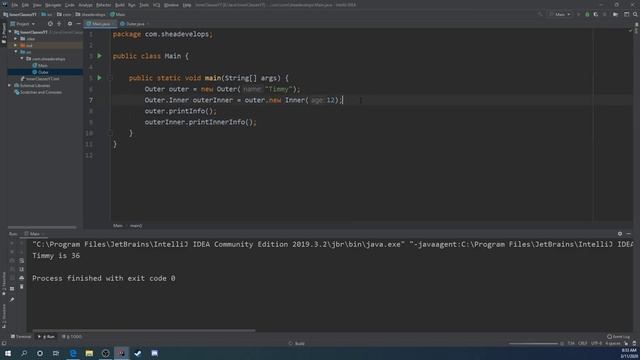The image size is (640, 360).
Task: Toggle tool window bars button at bottom-left corner
Action: click(4, 344)
